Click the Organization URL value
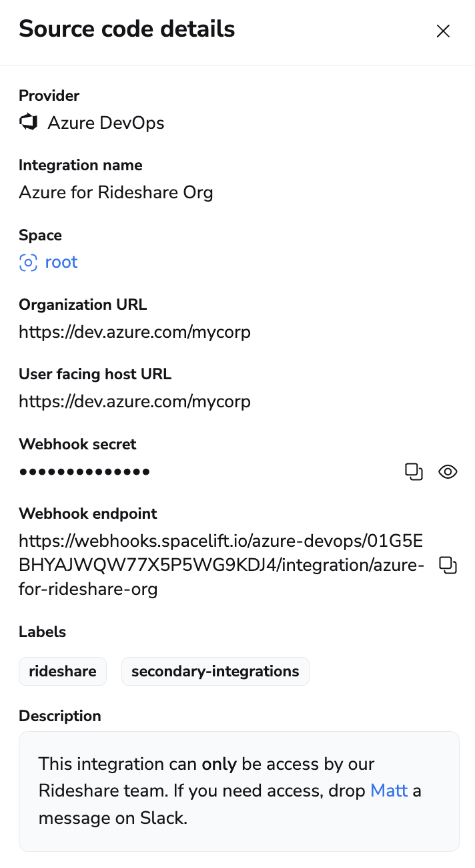This screenshot has height=868, width=475. 135,332
